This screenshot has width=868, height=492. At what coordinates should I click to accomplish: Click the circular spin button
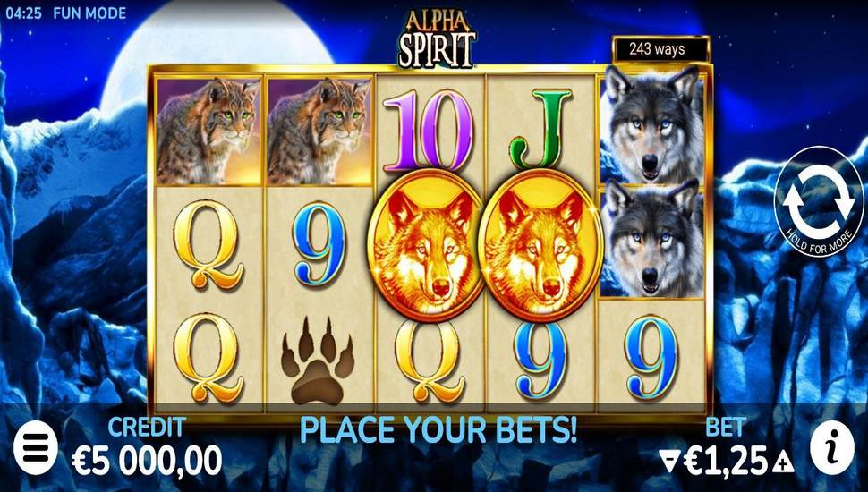coord(819,201)
